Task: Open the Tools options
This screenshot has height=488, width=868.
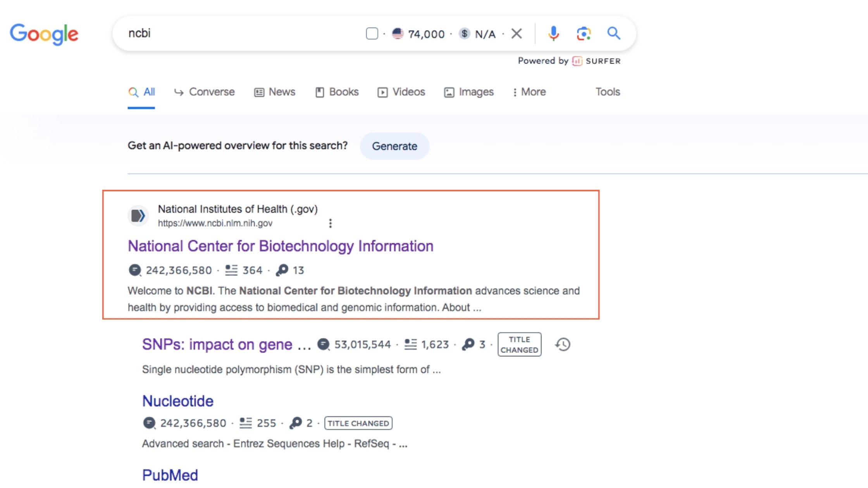Action: (x=607, y=92)
